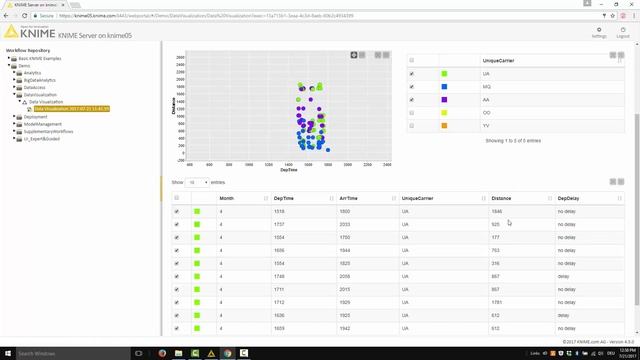Sort by the Month column sort icon
Screen dimensions: 640x360
coord(266,198)
